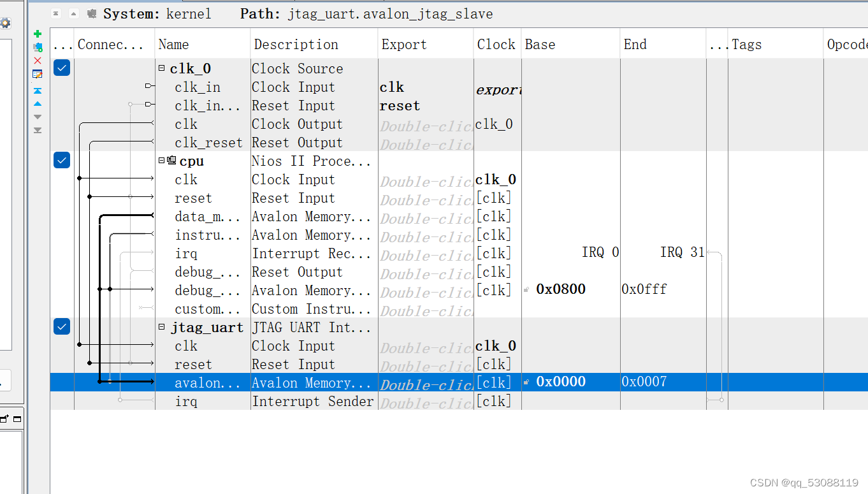The width and height of the screenshot is (868, 494).
Task: Click the clk_0 clock cell of cpu clk
Action: pos(496,180)
